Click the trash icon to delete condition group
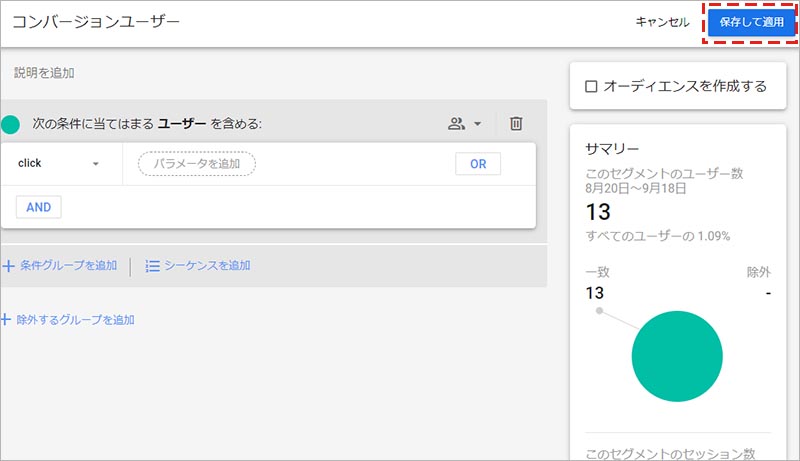Screen dimensions: 800x461 516,124
